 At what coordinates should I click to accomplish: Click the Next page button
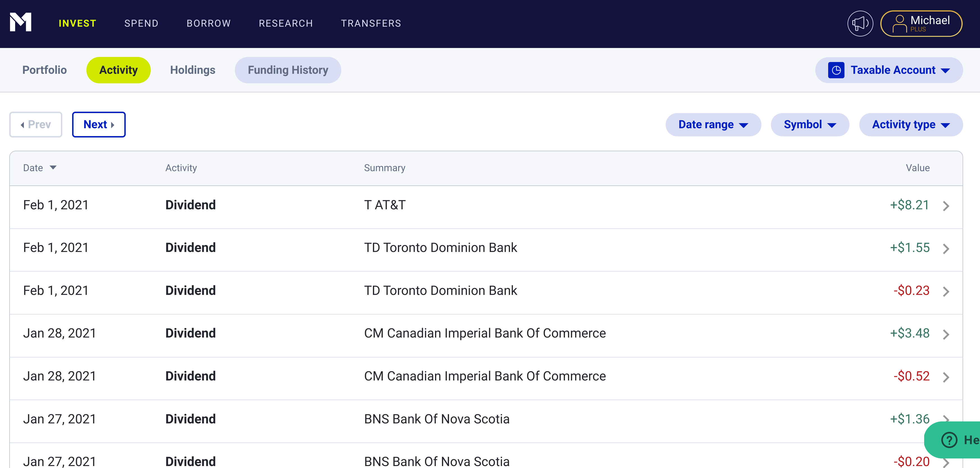(x=99, y=124)
